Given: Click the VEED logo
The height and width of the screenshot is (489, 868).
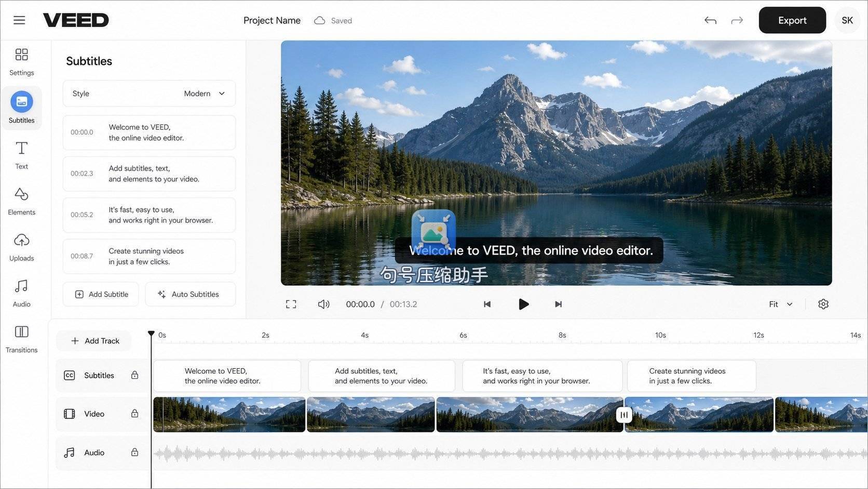Looking at the screenshot, I should (x=76, y=20).
